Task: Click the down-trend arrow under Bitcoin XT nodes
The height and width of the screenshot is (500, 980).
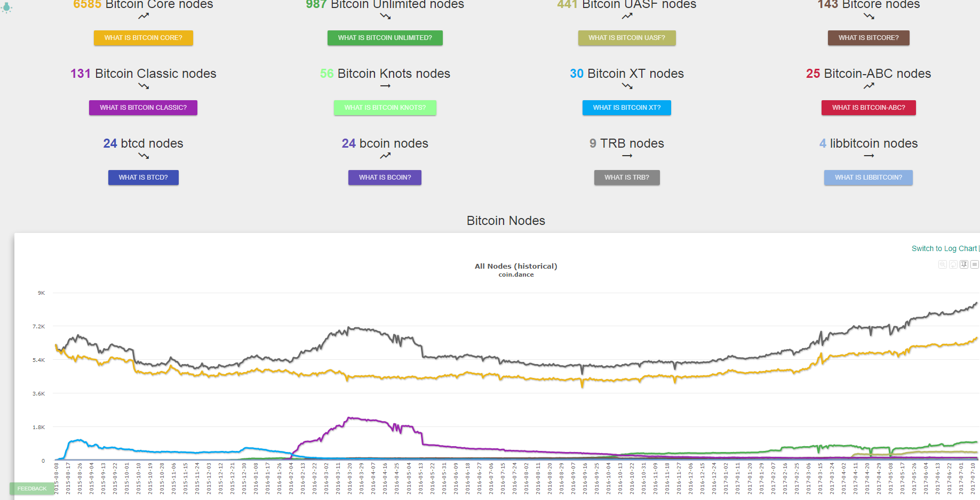Action: (x=627, y=86)
